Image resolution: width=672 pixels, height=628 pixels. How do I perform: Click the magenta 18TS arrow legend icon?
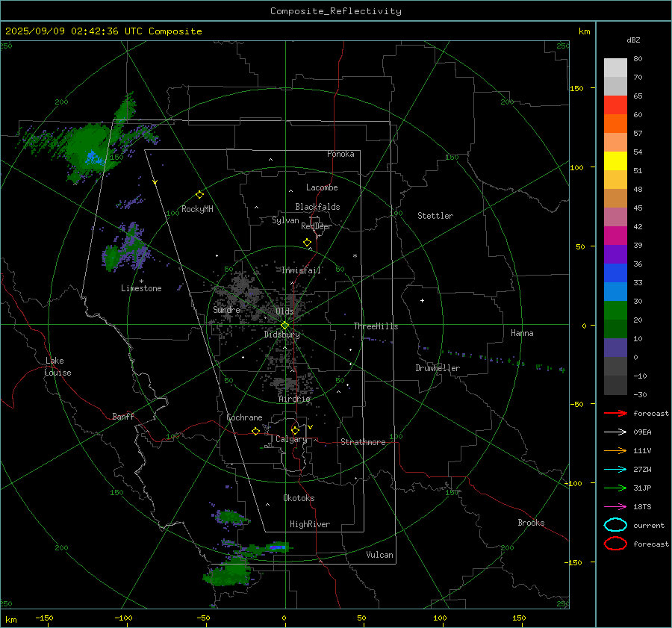pyautogui.click(x=615, y=507)
